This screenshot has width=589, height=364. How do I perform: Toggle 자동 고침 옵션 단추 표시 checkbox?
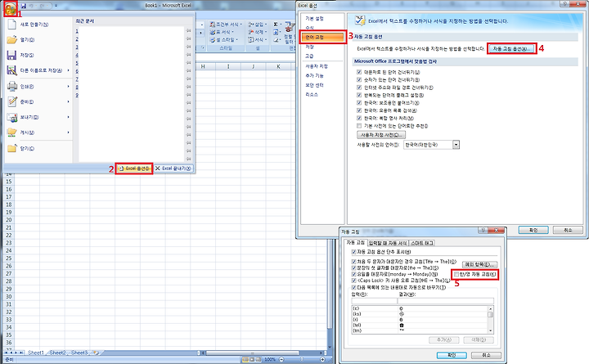point(353,252)
